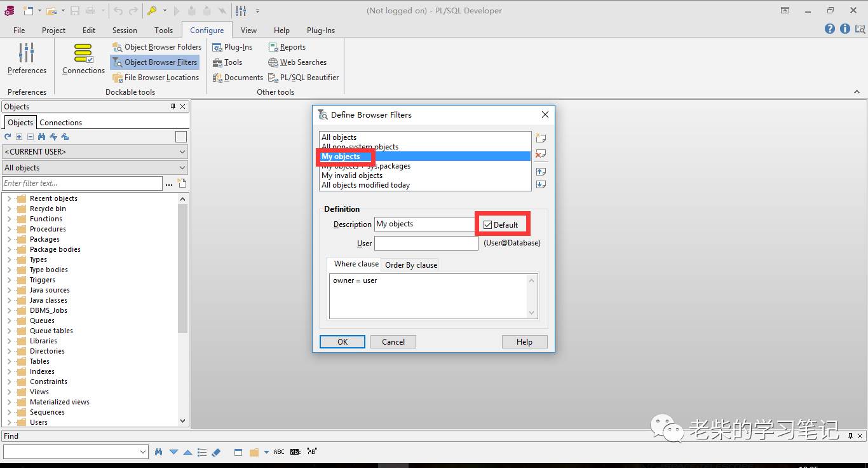Delete the selected browser filter
This screenshot has height=468, width=868.
(541, 154)
